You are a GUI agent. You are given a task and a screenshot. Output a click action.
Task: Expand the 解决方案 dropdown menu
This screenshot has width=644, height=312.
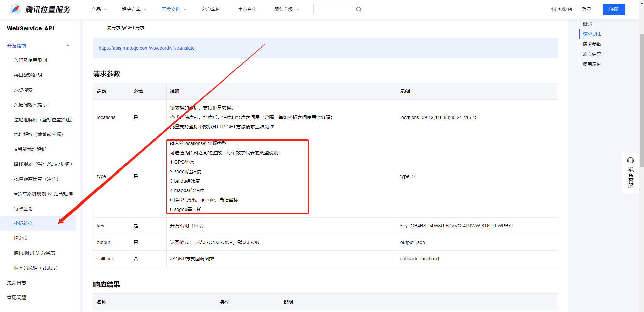134,9
